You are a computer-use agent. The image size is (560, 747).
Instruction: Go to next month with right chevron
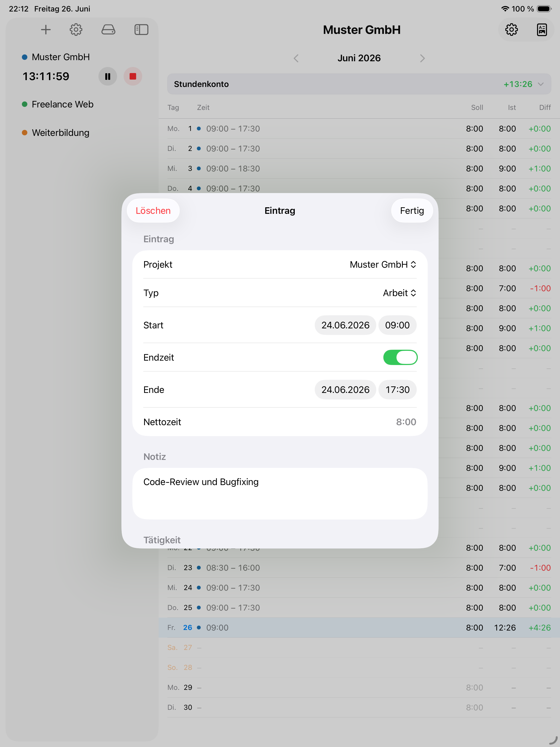point(422,59)
